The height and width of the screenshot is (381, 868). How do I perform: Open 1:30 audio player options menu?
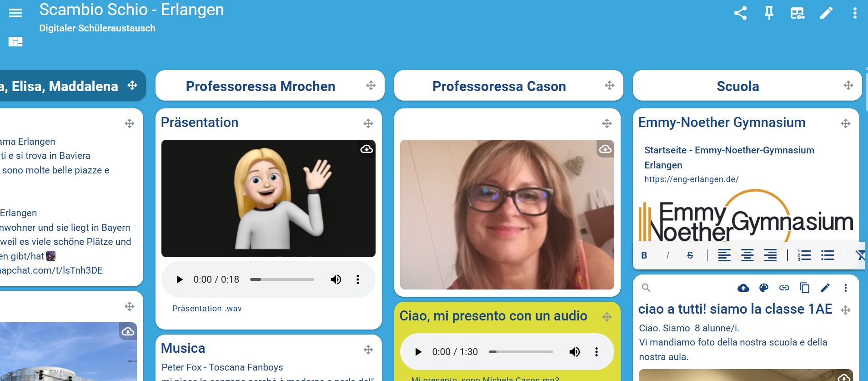[x=597, y=352]
